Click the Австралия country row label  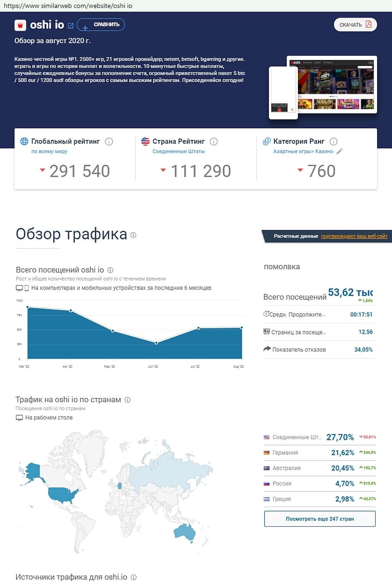tap(287, 468)
